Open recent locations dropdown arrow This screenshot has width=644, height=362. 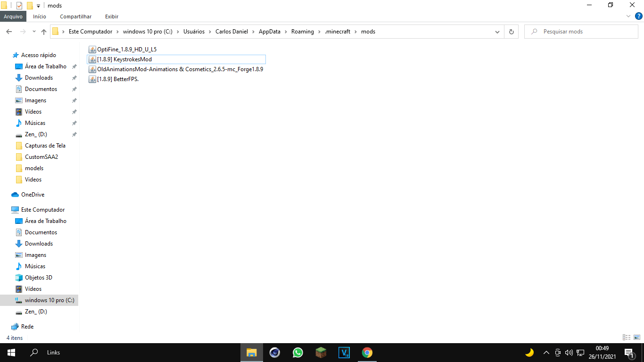coord(34,32)
